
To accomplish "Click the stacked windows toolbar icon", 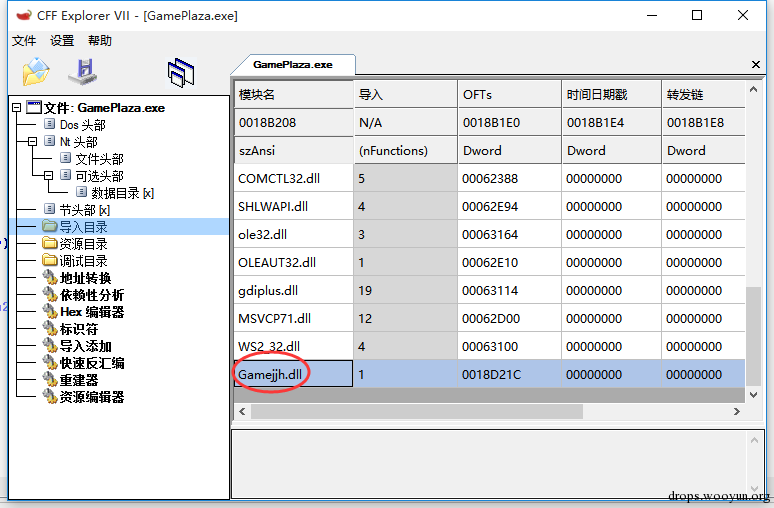I will 181,73.
